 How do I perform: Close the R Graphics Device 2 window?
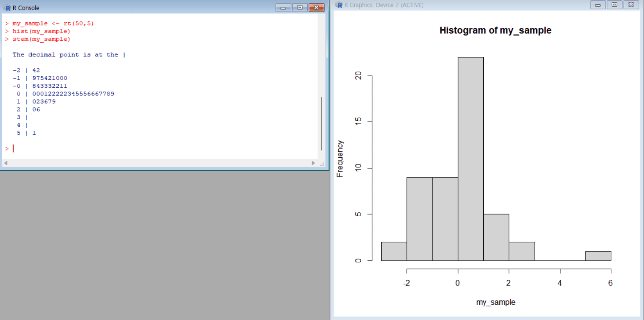click(x=631, y=5)
